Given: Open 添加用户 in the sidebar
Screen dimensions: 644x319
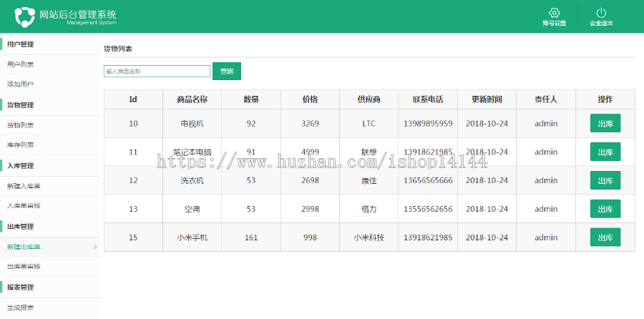Looking at the screenshot, I should [21, 84].
